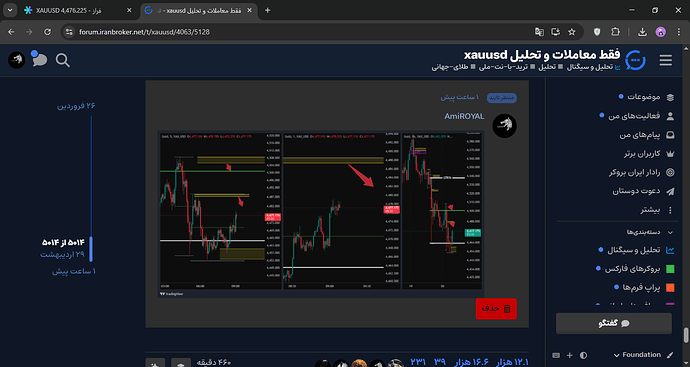Open a new browser tab

point(267,10)
